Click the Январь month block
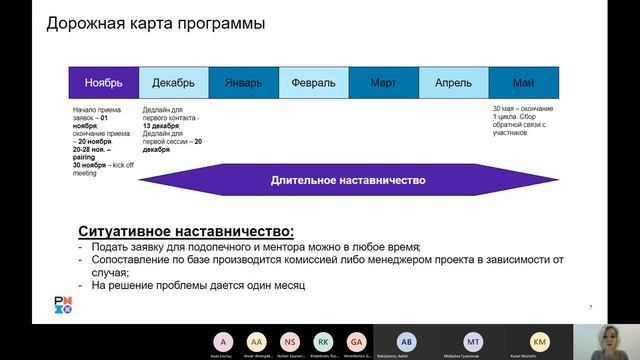 pos(244,83)
